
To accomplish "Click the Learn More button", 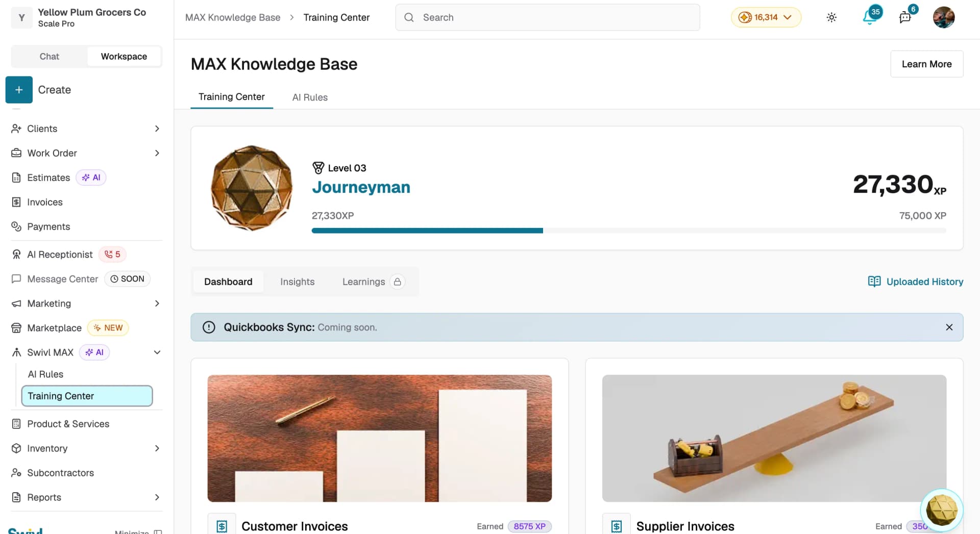I will tap(926, 64).
